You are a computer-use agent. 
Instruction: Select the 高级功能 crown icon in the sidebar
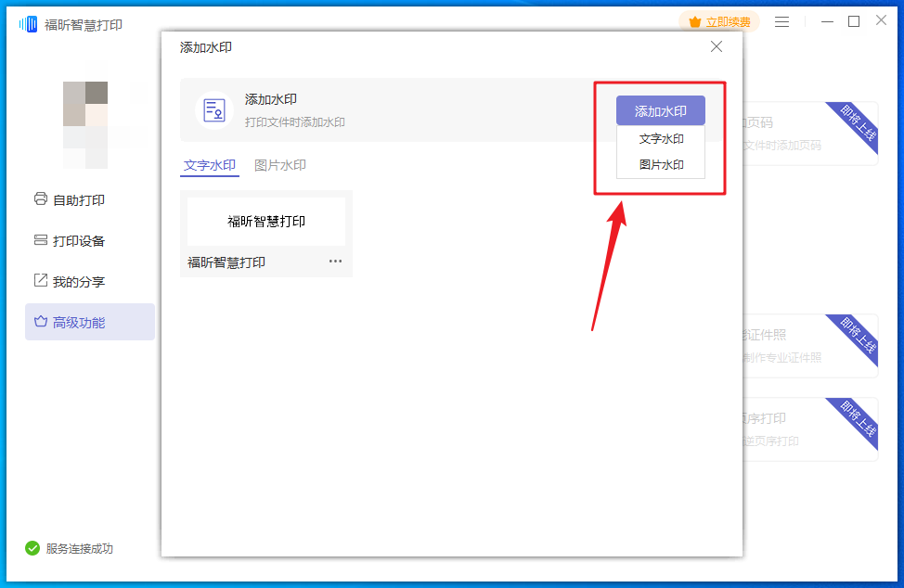tap(40, 322)
